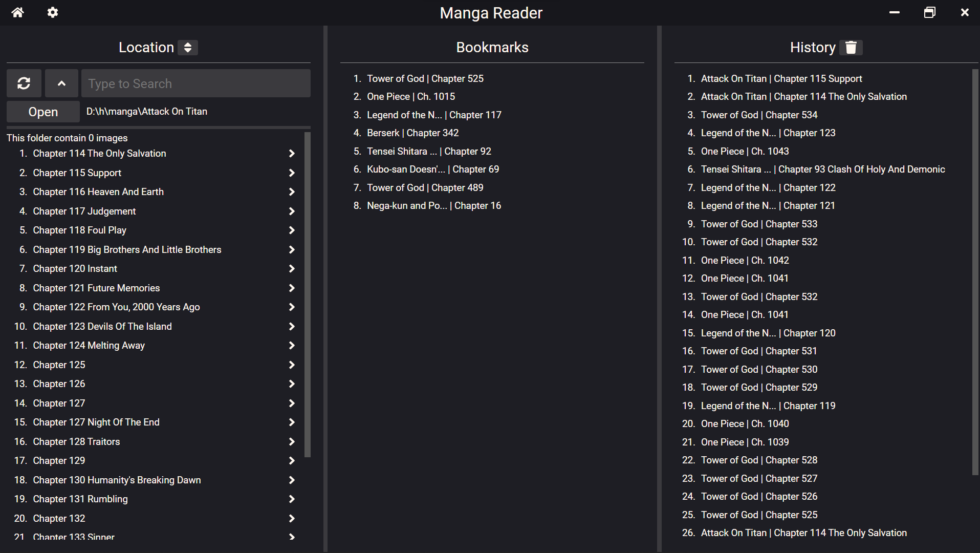Image resolution: width=980 pixels, height=553 pixels.
Task: Expand Chapter 120 Instant arrow
Action: coord(292,269)
